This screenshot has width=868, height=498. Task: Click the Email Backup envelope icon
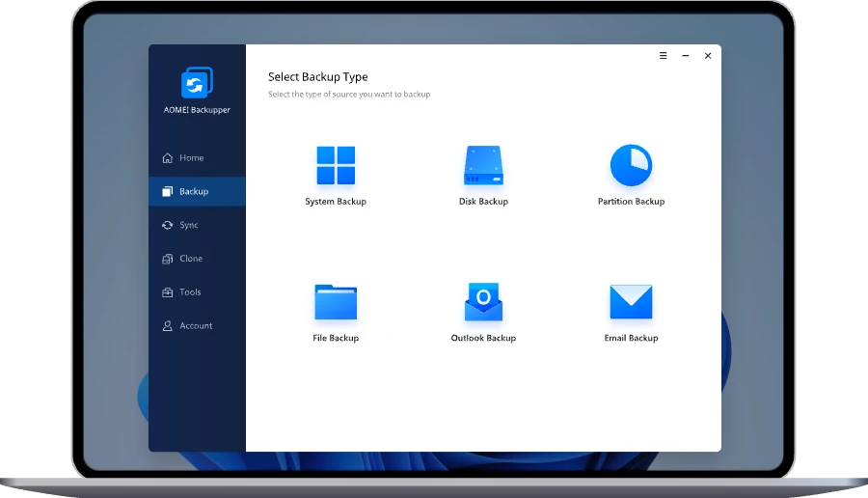pyautogui.click(x=631, y=302)
